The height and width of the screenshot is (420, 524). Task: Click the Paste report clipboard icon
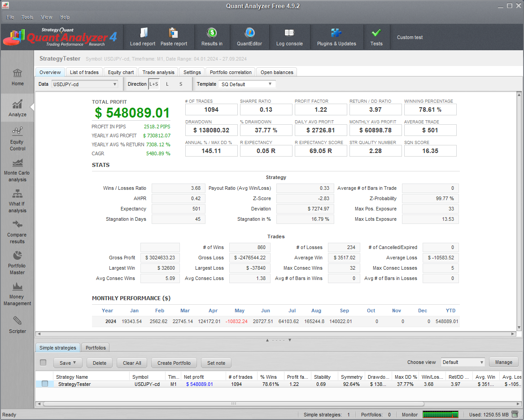[174, 33]
